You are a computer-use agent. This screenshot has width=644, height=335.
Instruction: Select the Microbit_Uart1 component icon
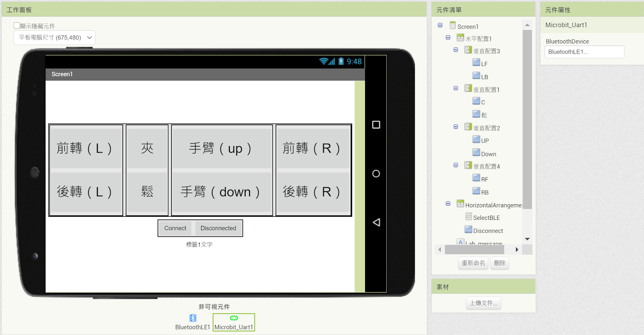coord(234,318)
